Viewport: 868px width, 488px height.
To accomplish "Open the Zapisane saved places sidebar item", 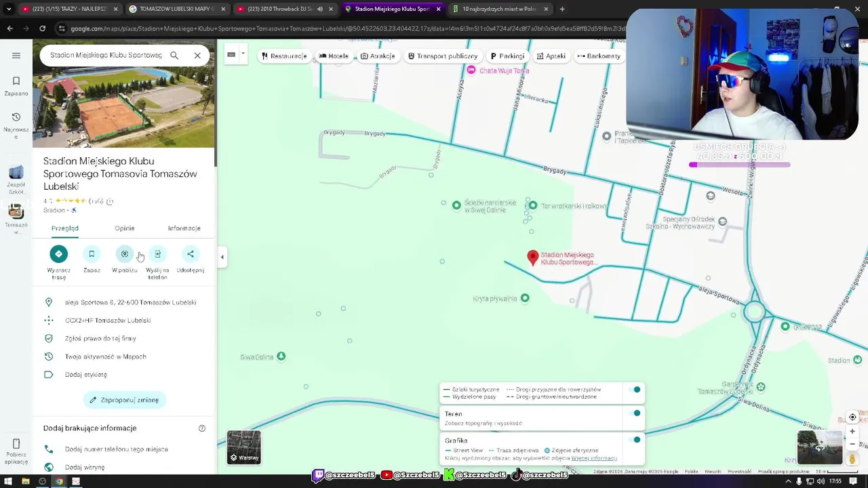I will [16, 86].
